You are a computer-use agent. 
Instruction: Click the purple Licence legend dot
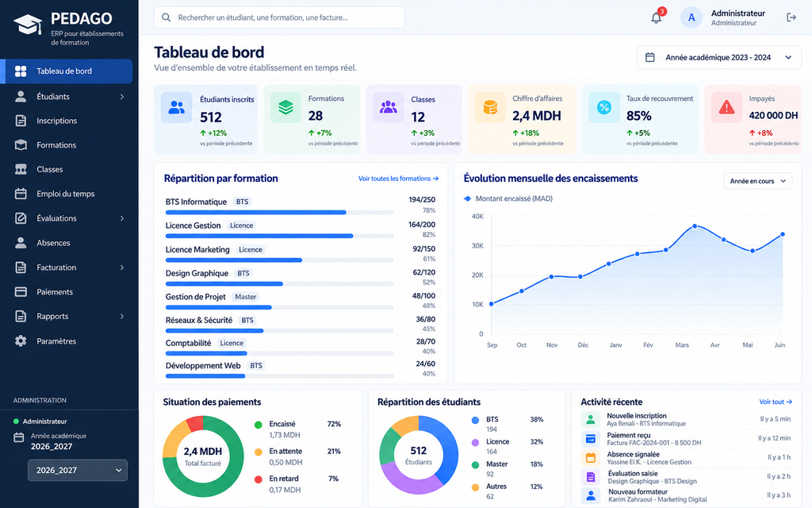(476, 442)
